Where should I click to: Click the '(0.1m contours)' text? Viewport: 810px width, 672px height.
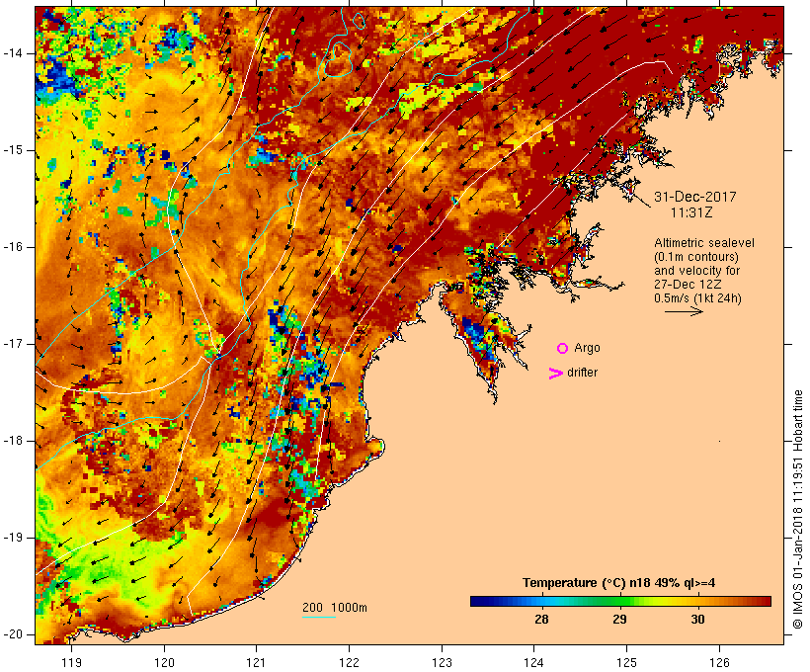(695, 257)
